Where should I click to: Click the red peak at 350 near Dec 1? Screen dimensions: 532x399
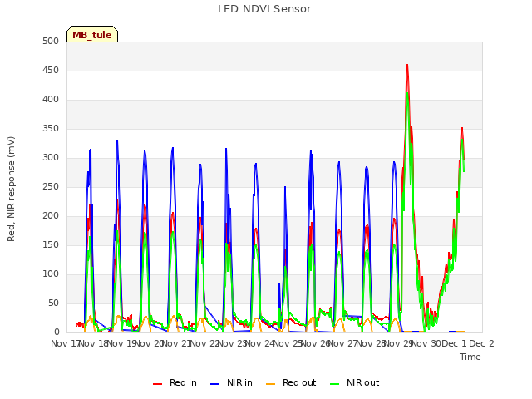click(462, 128)
